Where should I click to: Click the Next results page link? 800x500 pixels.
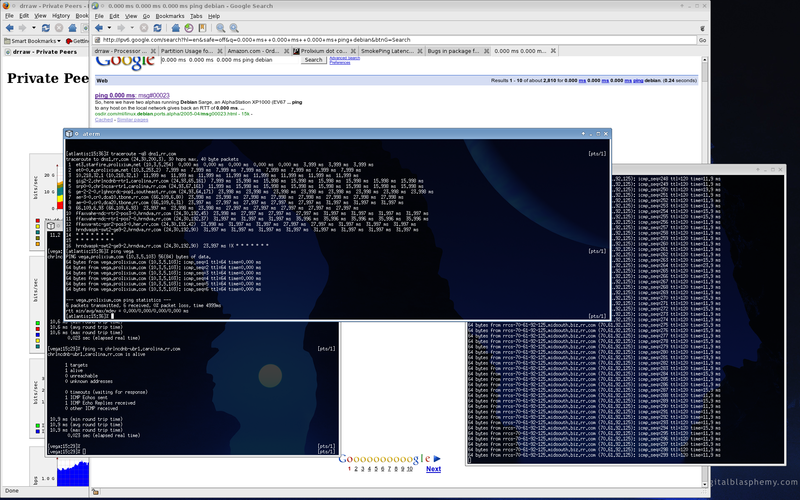click(x=433, y=469)
